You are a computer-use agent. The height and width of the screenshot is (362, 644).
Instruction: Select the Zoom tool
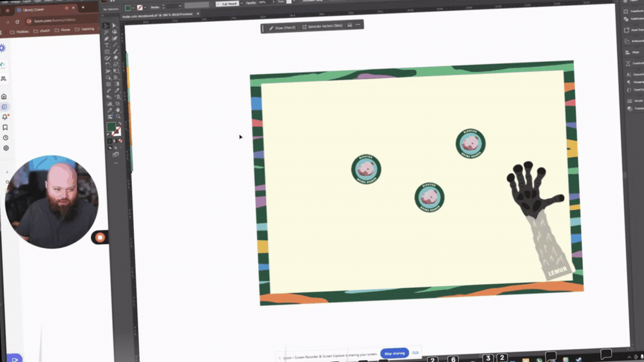pos(118,117)
